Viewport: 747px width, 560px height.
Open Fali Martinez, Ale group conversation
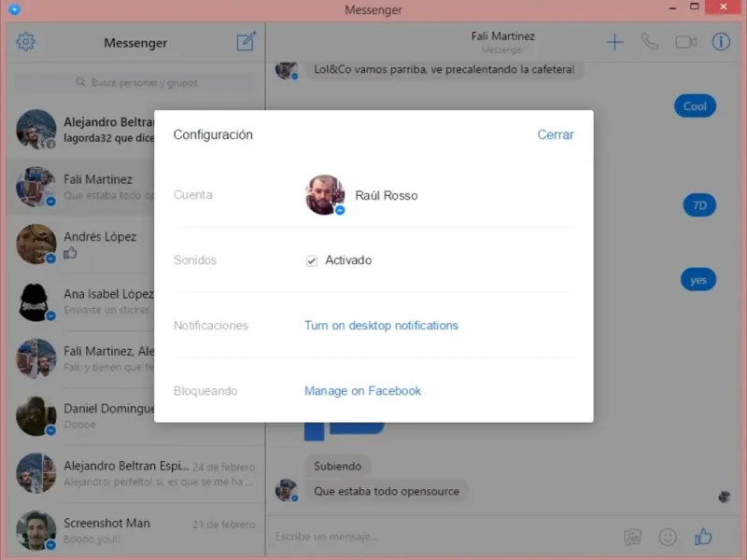coord(80,358)
